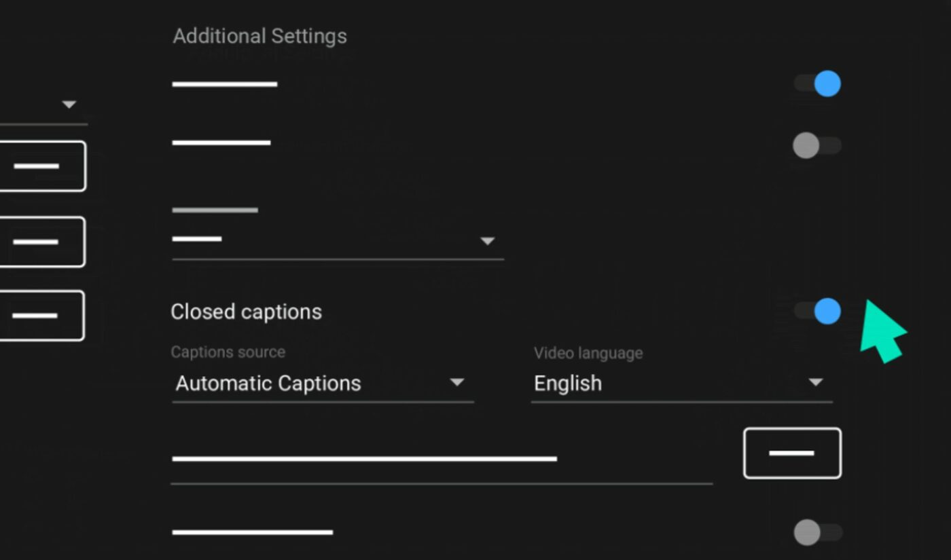Click the Captions source field label

click(x=228, y=352)
